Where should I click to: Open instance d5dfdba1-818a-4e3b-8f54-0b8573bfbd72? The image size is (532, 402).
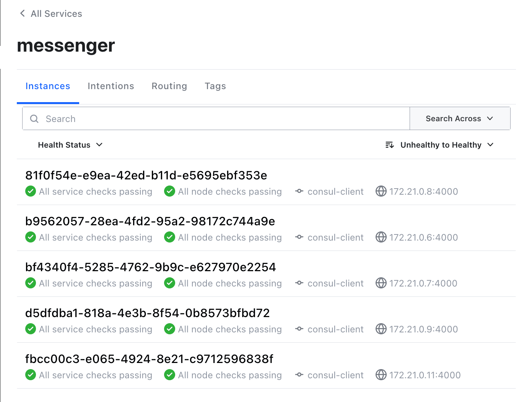click(x=147, y=313)
